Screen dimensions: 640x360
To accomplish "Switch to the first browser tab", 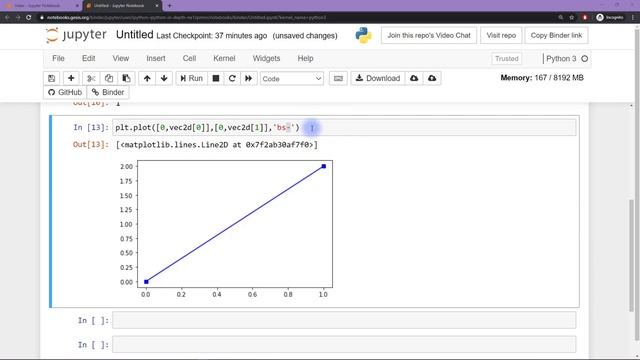I will click(41, 6).
